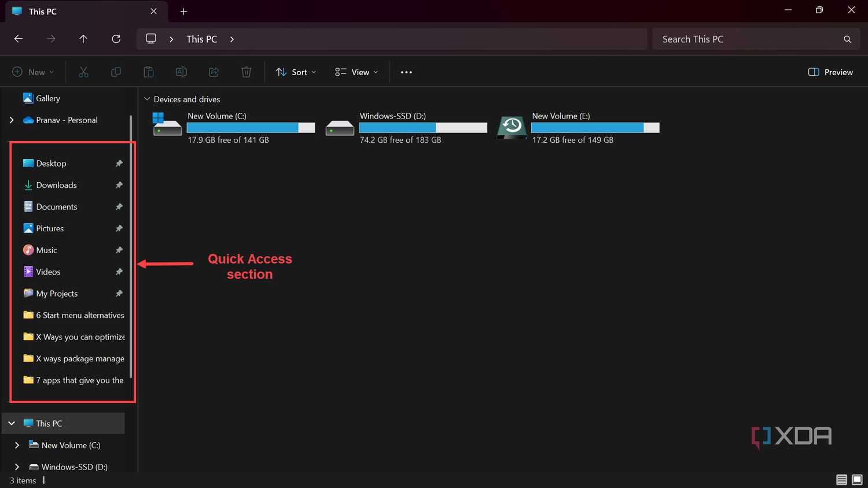868x488 pixels.
Task: Add a new tab
Action: tap(183, 12)
